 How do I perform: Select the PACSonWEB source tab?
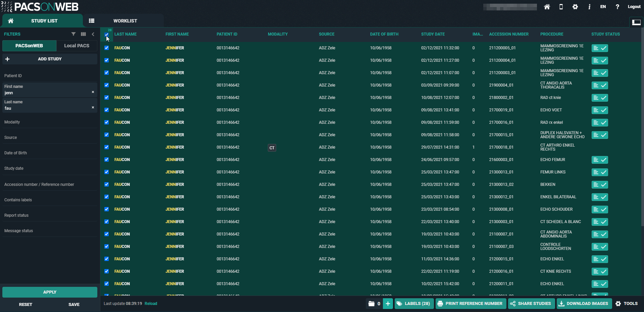(x=29, y=46)
